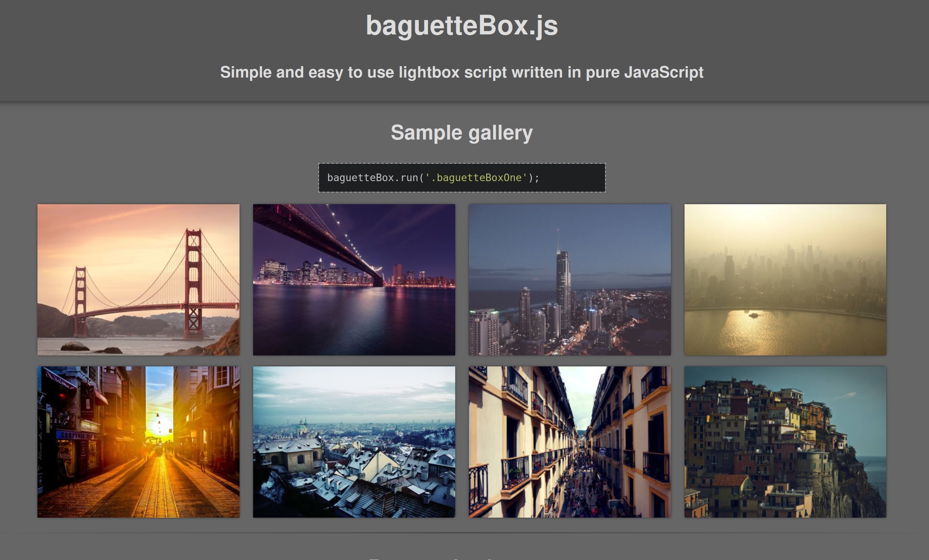Image resolution: width=929 pixels, height=560 pixels.
Task: Click the lightbox script tagline text
Action: 462,72
